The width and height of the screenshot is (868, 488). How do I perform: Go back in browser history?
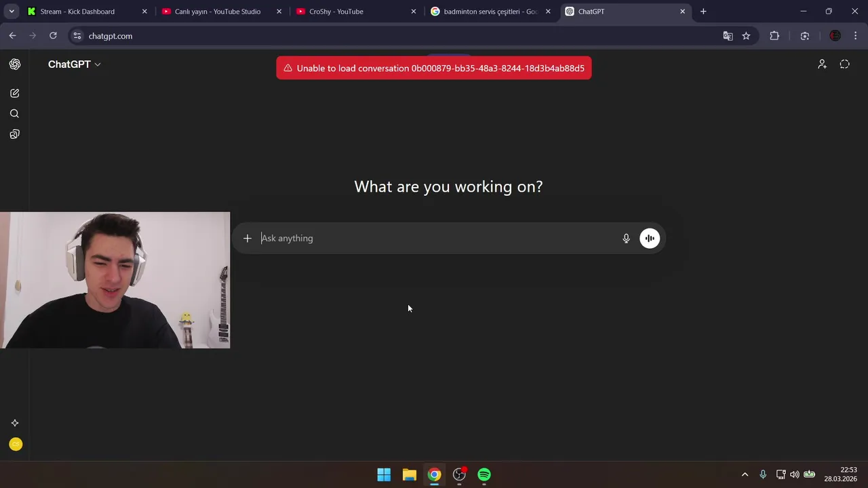tap(13, 36)
